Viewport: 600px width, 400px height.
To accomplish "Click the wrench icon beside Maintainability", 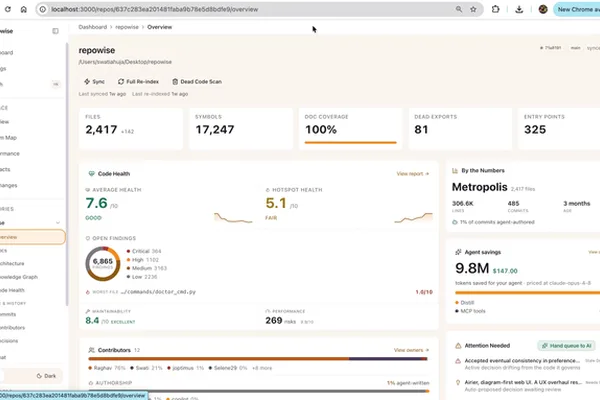I will [88, 312].
